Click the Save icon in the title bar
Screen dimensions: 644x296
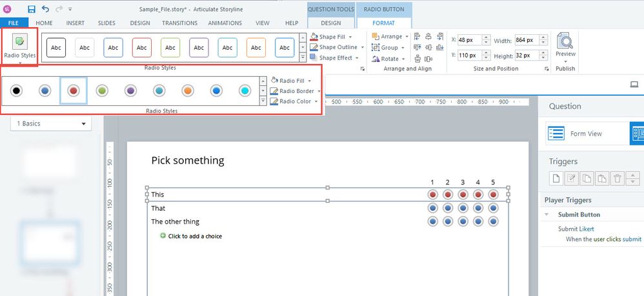point(32,8)
